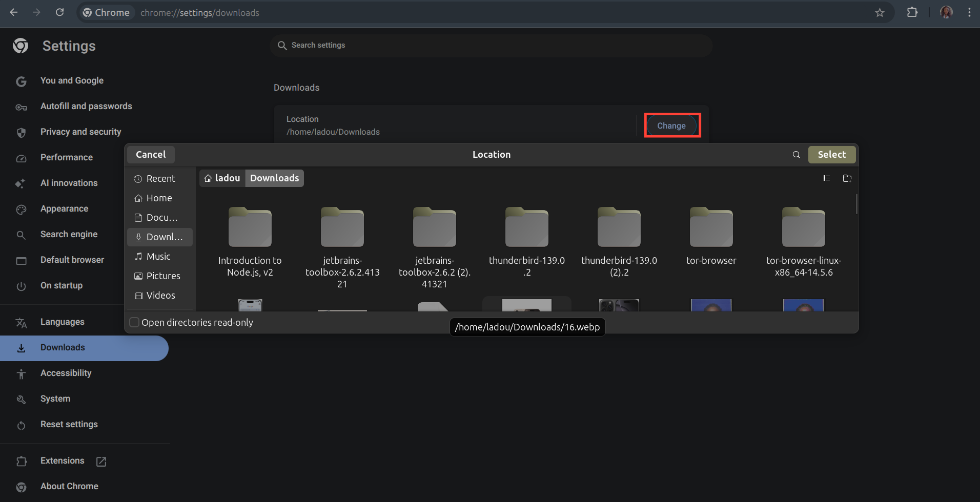The image size is (980, 502).
Task: Click the Performance speedometer icon in sidebar
Action: coord(21,158)
